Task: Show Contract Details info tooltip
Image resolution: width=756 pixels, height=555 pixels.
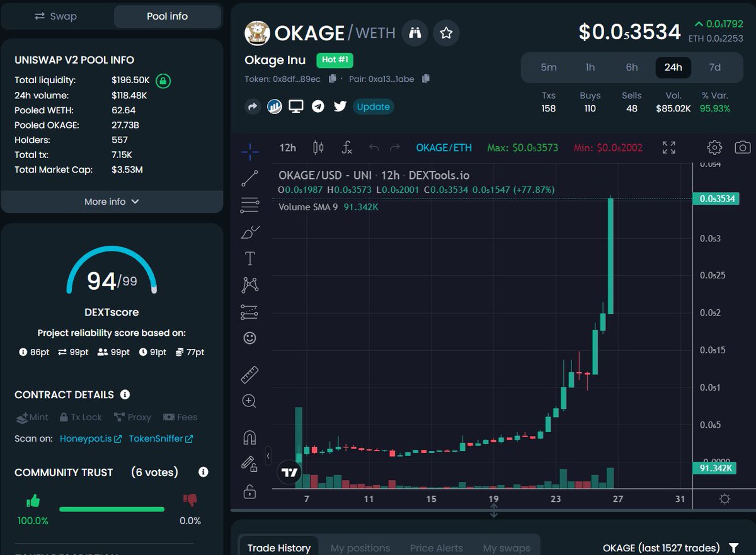Action: 125,394
